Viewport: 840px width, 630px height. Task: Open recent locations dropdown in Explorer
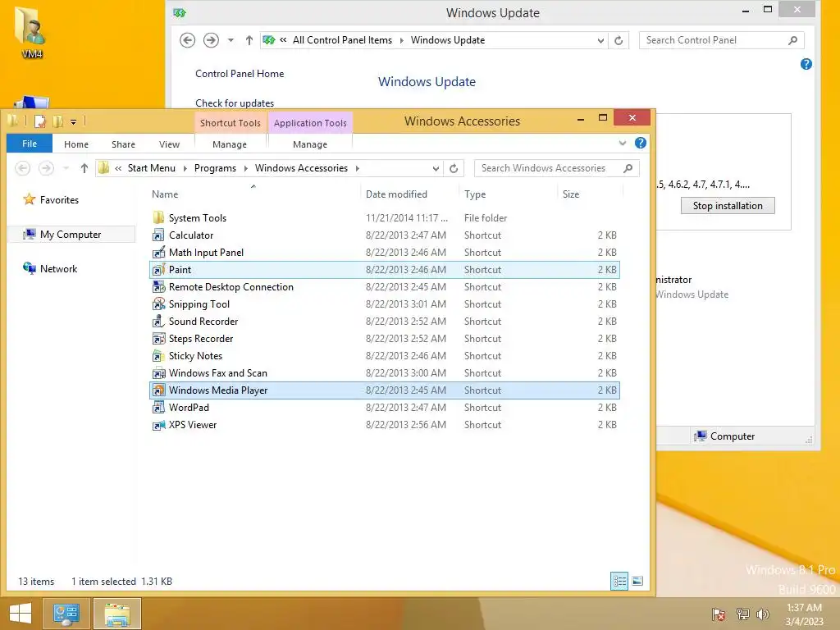(66, 168)
